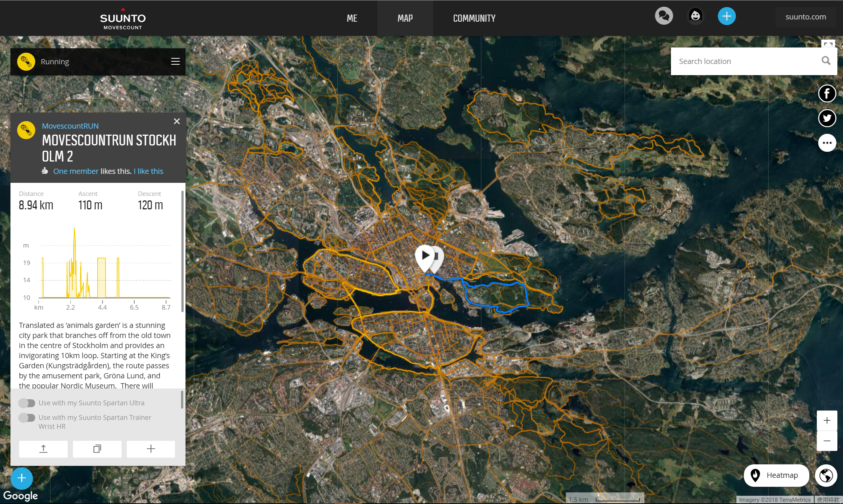Click the Ascent value 110 m
Image resolution: width=843 pixels, height=504 pixels.
(x=90, y=205)
